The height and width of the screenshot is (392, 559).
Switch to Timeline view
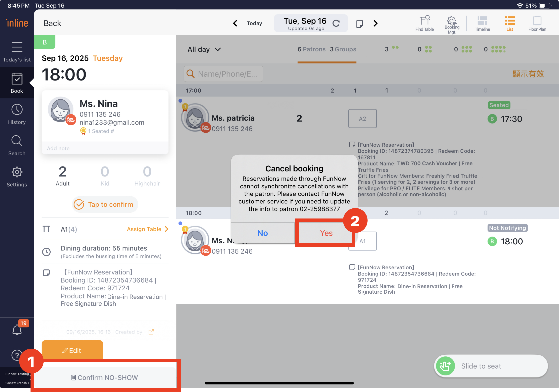tap(482, 23)
